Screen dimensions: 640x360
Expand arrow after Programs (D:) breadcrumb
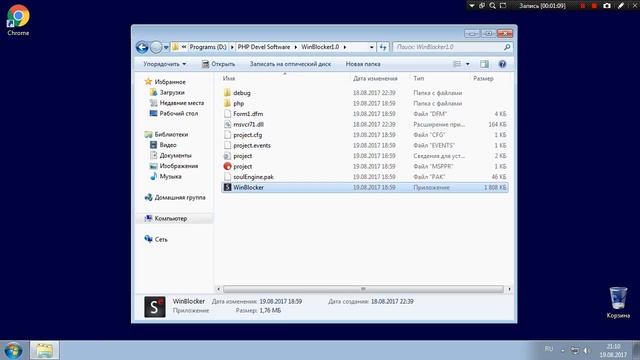(x=232, y=47)
